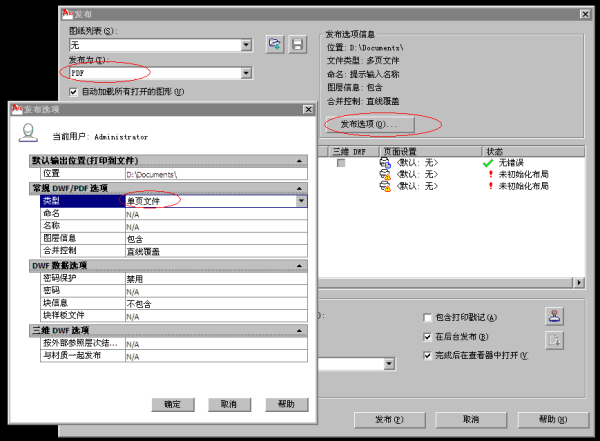Collapse the DWF 数据选项 section
600x441 pixels.
pos(298,265)
